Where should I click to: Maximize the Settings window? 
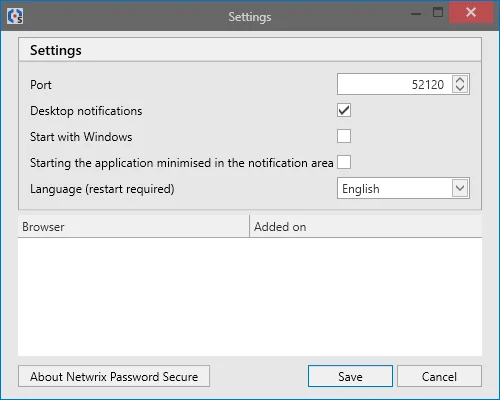click(438, 13)
